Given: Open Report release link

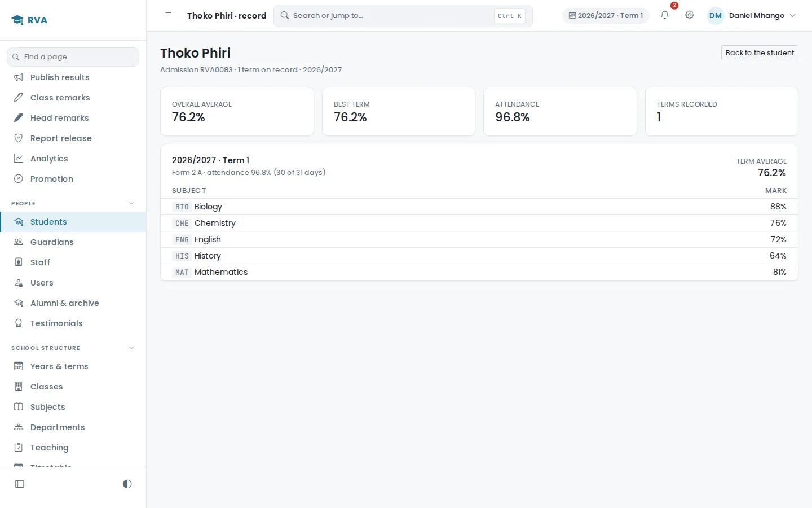Looking at the screenshot, I should coord(73,138).
